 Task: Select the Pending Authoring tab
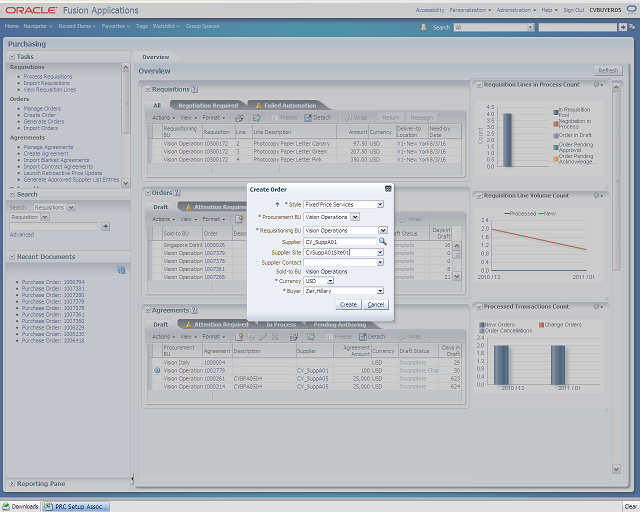[x=340, y=325]
